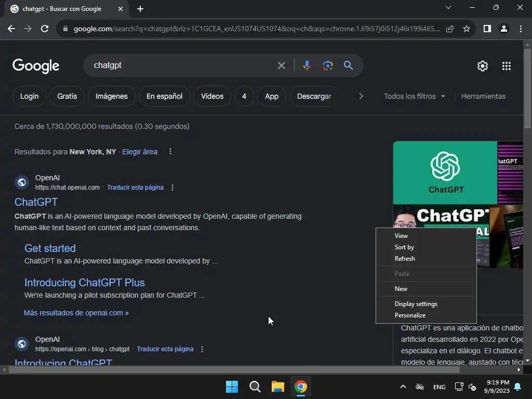Share this page via share icon
The image size is (532, 399).
point(450,29)
